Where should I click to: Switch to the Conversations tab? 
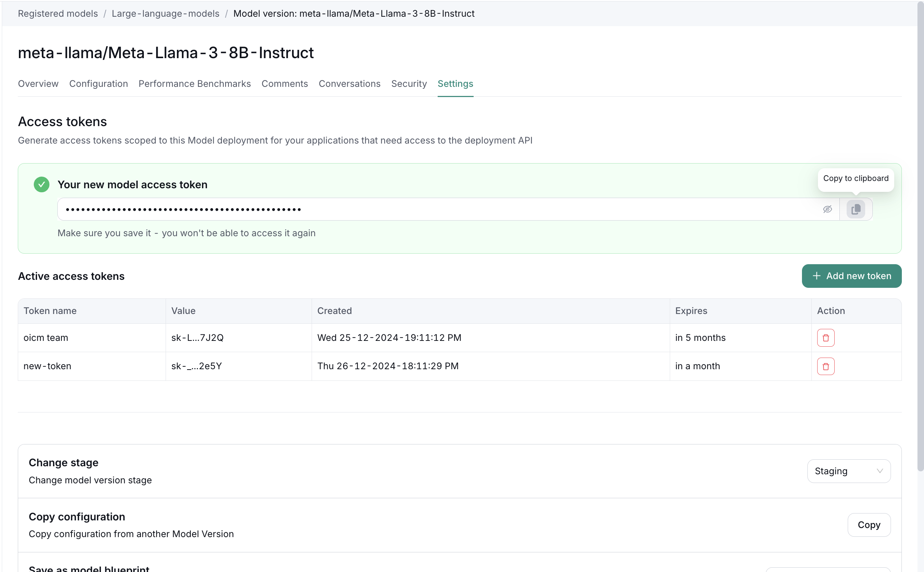point(349,84)
